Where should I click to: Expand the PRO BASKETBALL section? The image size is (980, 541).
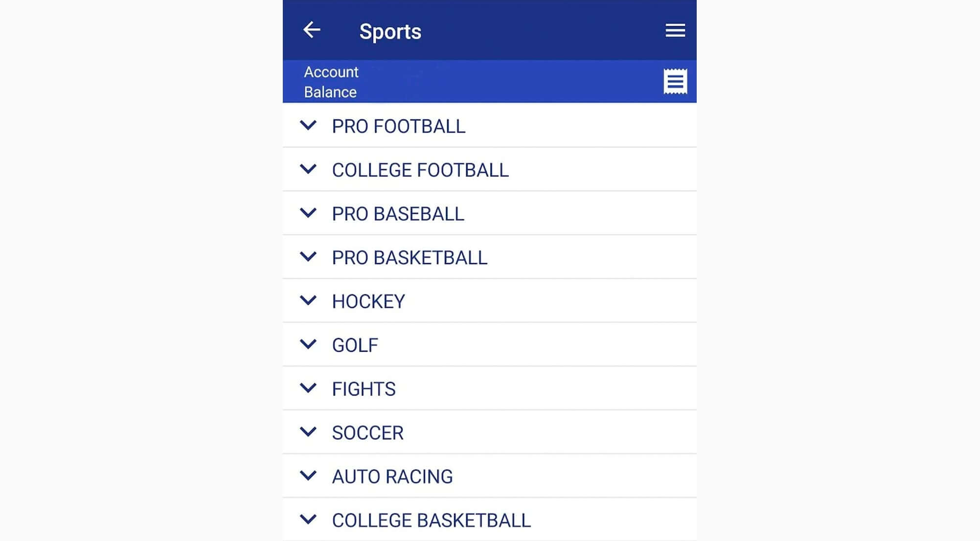coord(308,257)
